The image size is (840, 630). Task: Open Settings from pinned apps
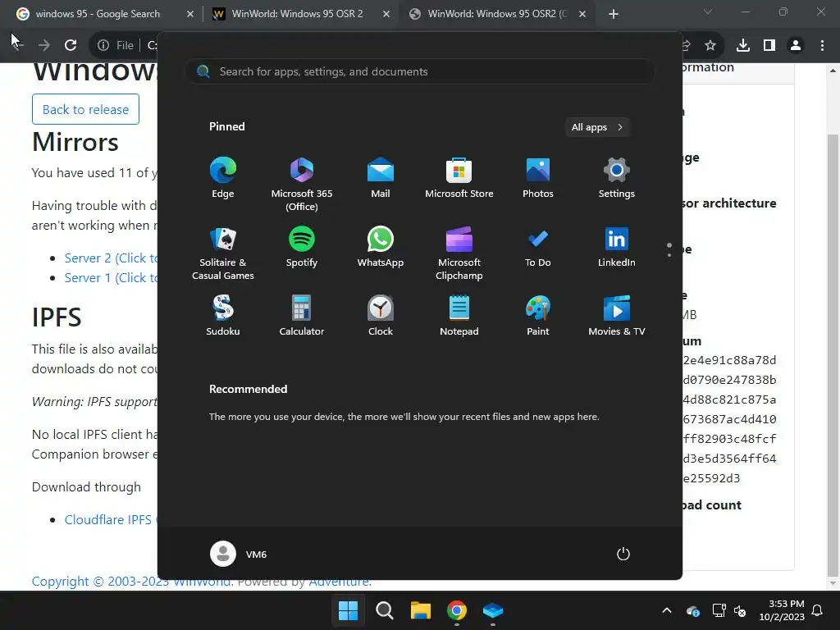pos(617,178)
